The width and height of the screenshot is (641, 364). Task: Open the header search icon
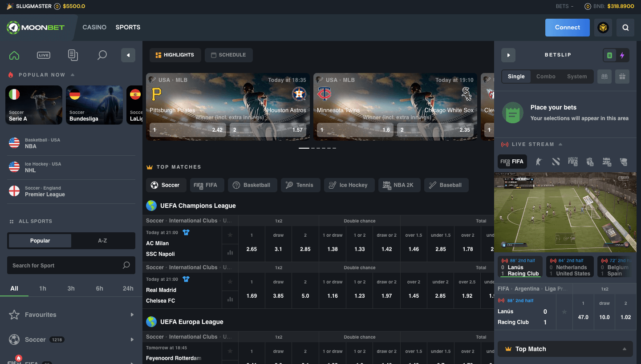click(x=625, y=28)
